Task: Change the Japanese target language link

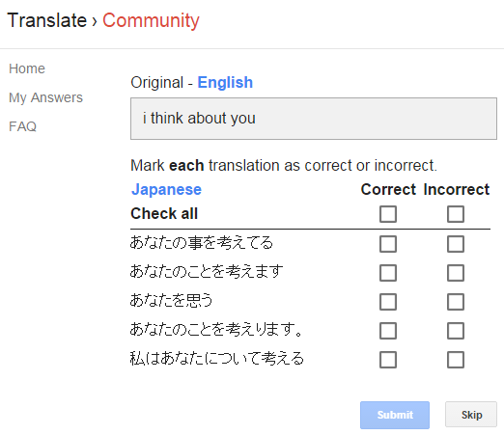Action: [x=166, y=189]
